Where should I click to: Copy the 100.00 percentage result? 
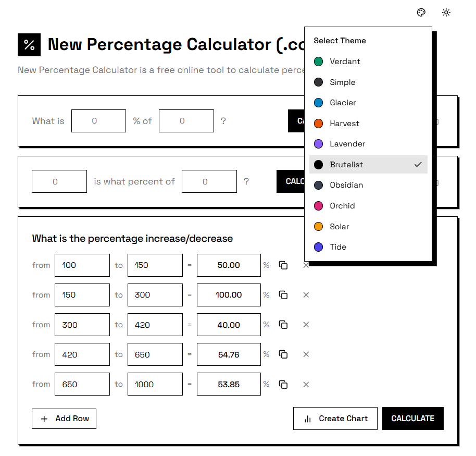[x=283, y=295]
